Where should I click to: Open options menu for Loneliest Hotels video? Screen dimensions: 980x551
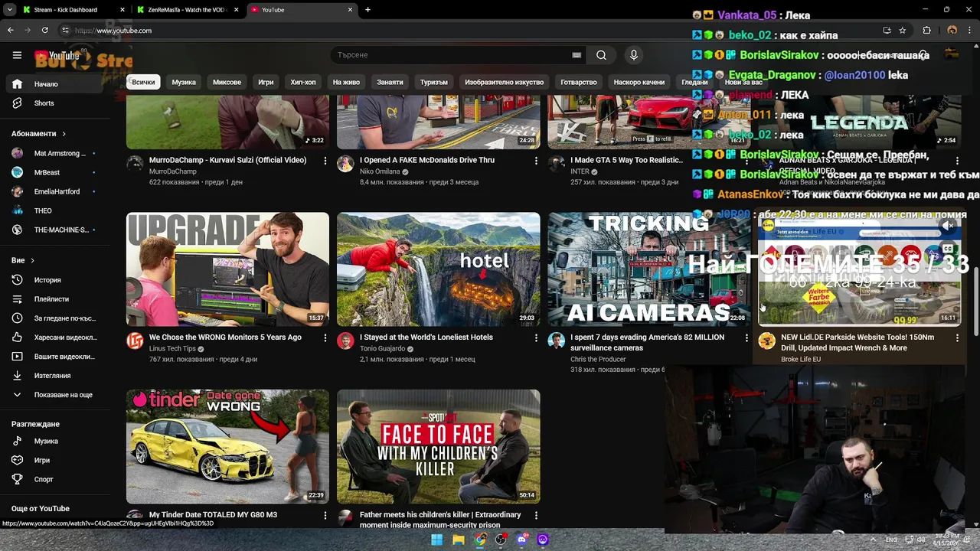[x=536, y=337]
